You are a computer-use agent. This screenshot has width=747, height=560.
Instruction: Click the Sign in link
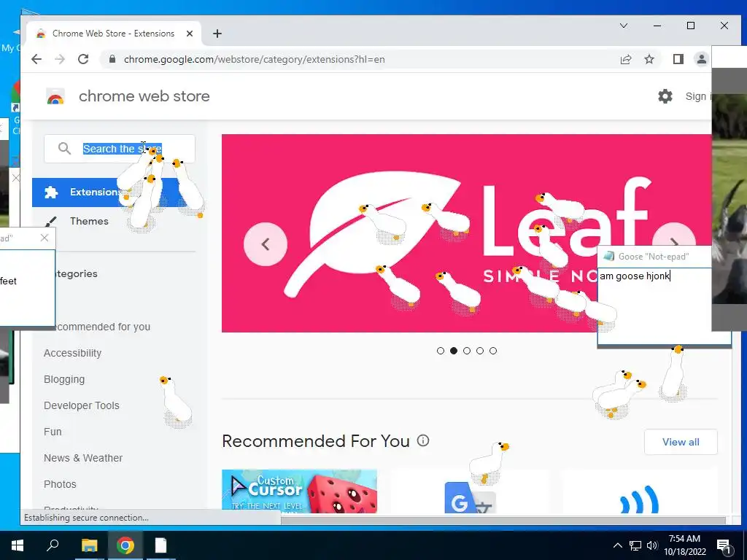[x=697, y=96]
